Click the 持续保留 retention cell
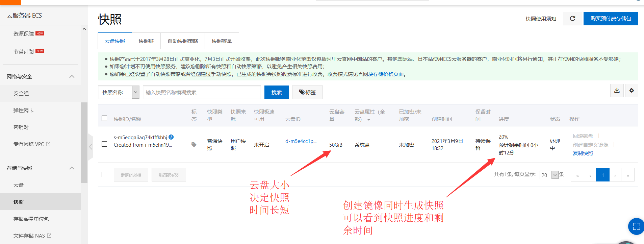644x244 pixels. 483,144
